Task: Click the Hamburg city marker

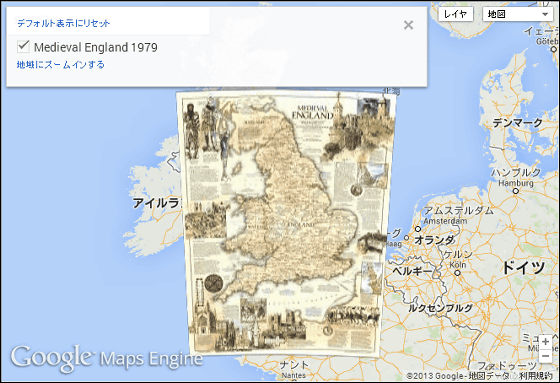Action: [515, 191]
